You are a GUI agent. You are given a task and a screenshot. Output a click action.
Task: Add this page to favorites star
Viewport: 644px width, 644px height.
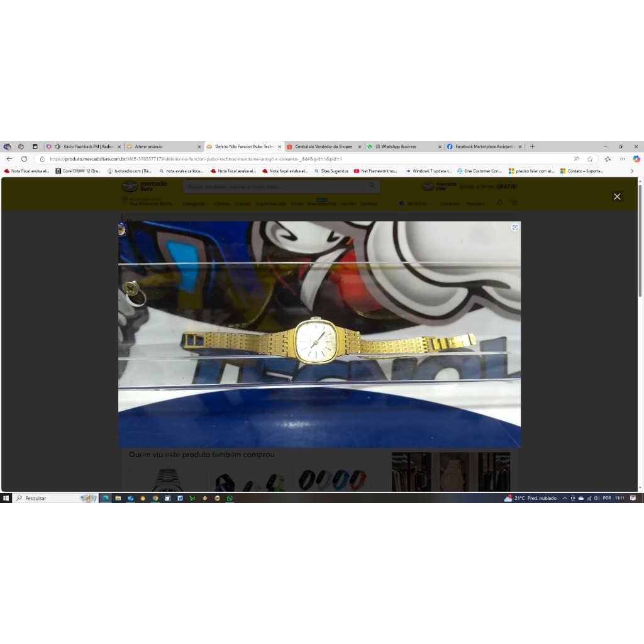(x=590, y=159)
